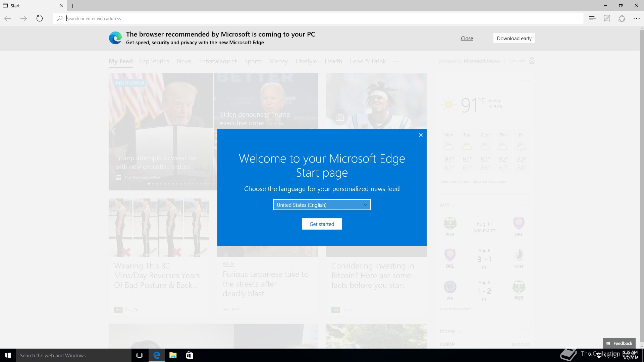
Task: Select the Lifestyle tab
Action: [306, 61]
